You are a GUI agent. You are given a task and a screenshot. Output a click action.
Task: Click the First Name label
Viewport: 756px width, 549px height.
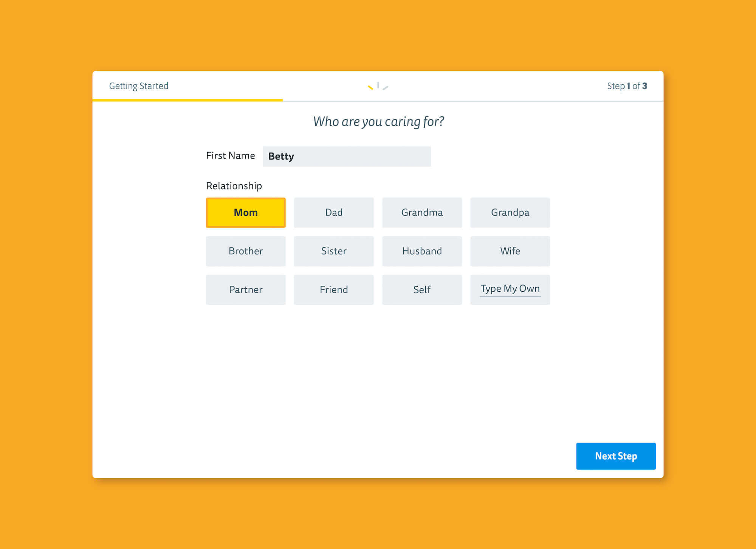pos(230,156)
